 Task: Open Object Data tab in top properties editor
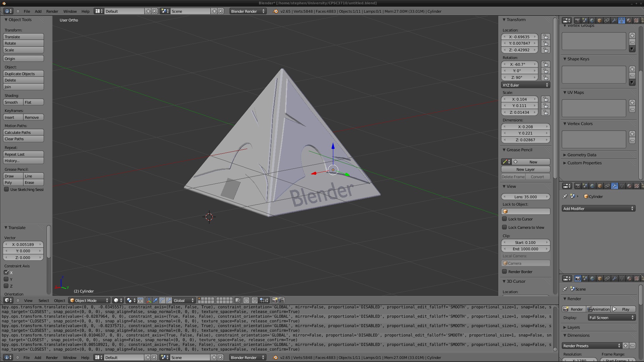click(622, 20)
